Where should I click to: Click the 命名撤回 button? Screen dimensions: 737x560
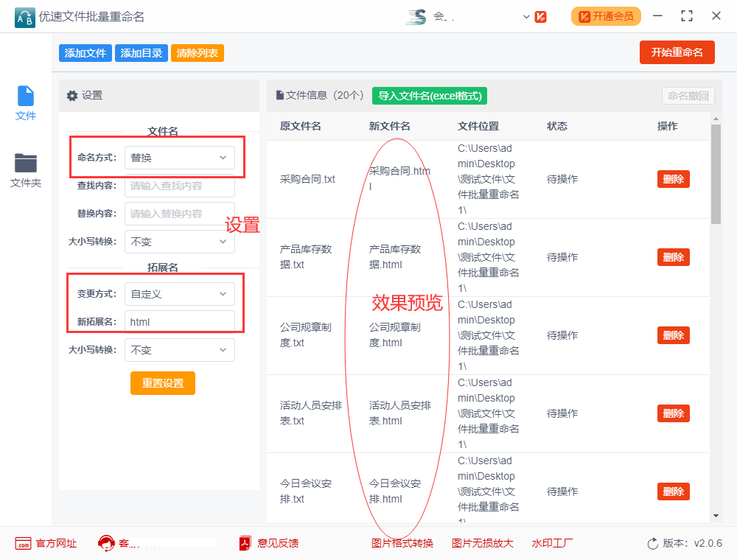(x=688, y=96)
